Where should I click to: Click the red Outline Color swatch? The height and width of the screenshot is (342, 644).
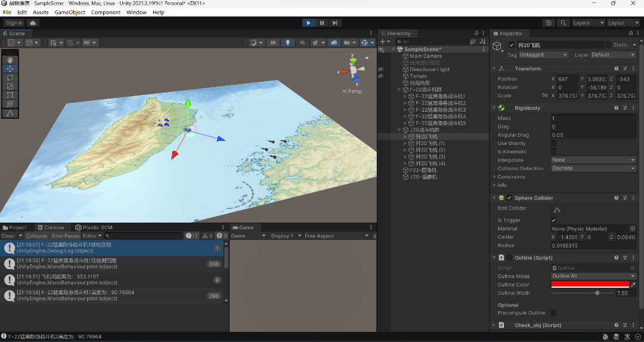point(590,285)
